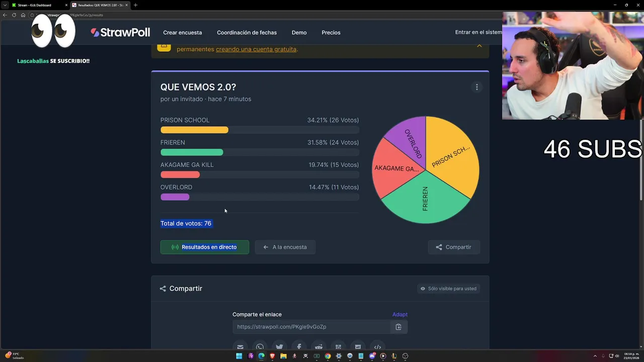Viewport: 644px width, 362px height.
Task: Click the Adapt link
Action: pyautogui.click(x=400, y=314)
